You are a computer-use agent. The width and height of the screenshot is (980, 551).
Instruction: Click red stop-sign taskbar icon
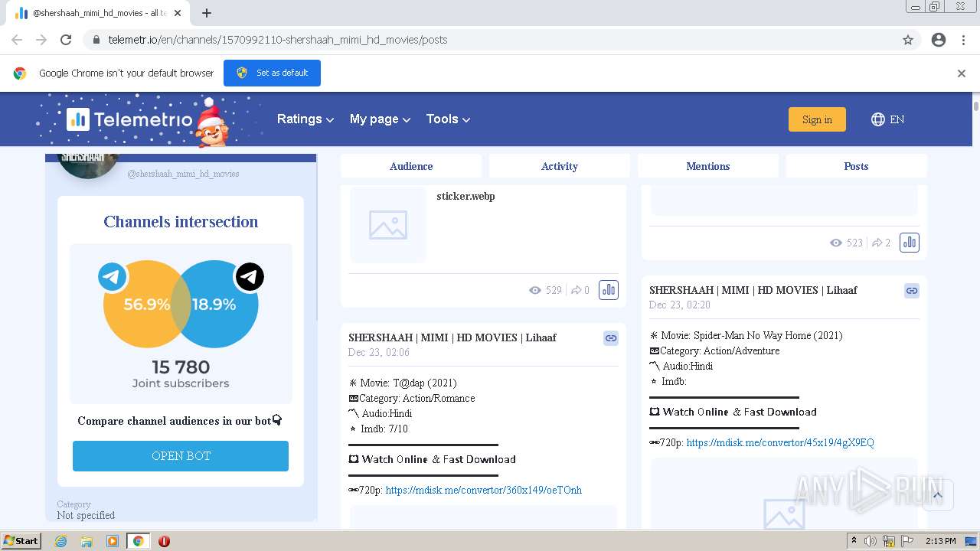164,541
